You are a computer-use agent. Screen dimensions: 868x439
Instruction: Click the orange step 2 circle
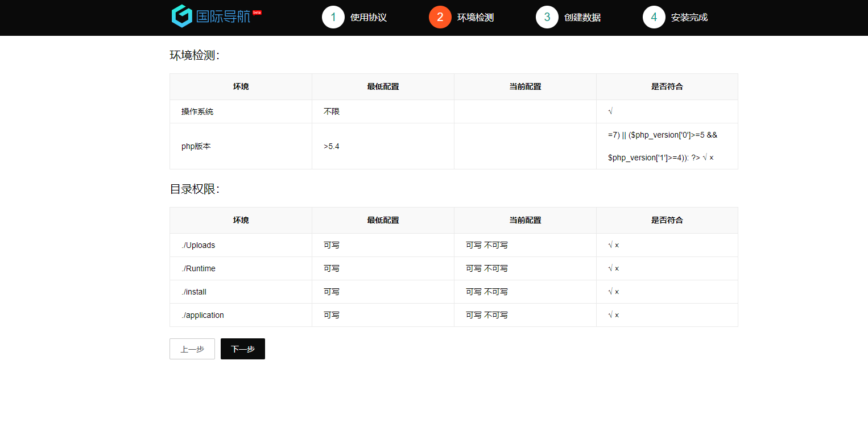(440, 17)
